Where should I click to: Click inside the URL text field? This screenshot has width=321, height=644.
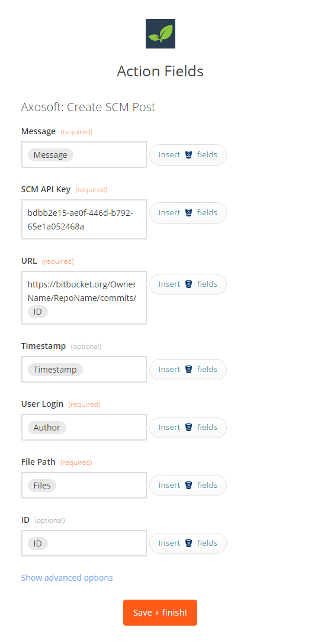click(x=84, y=298)
